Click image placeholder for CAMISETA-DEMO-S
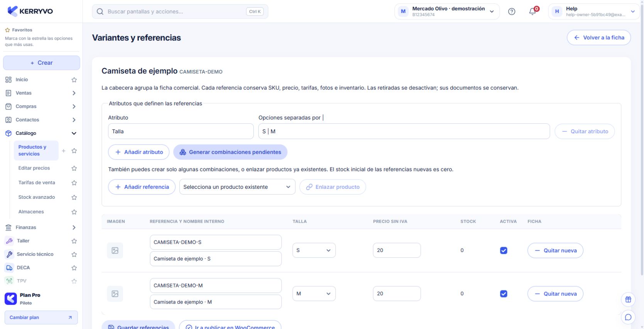The height and width of the screenshot is (329, 644). pyautogui.click(x=115, y=250)
